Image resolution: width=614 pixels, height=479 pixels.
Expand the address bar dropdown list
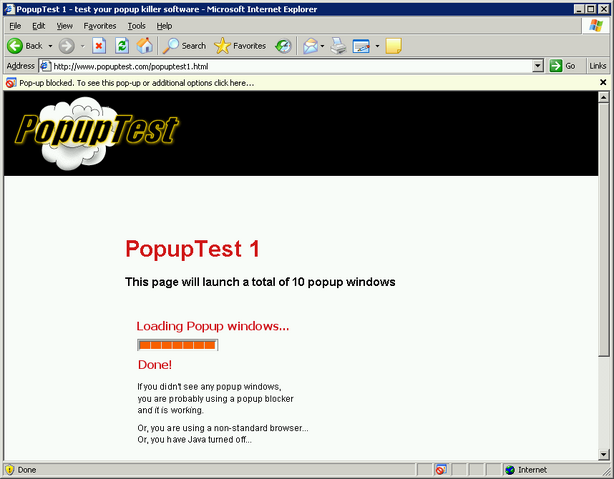[x=538, y=66]
